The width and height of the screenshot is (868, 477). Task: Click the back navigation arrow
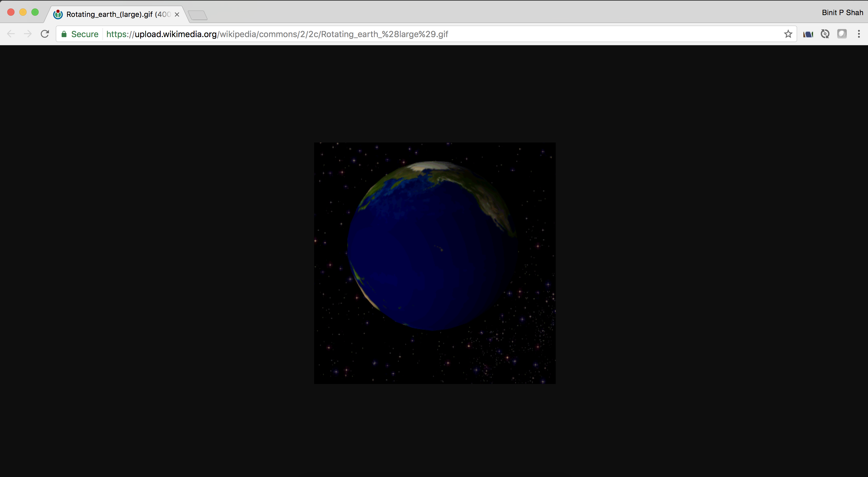[11, 34]
